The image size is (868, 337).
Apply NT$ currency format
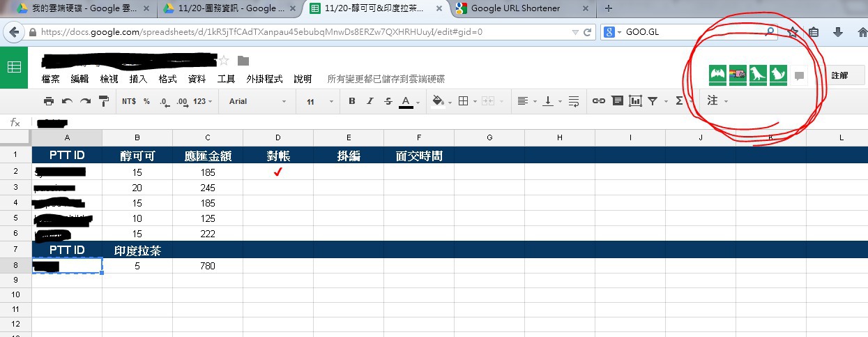[129, 101]
